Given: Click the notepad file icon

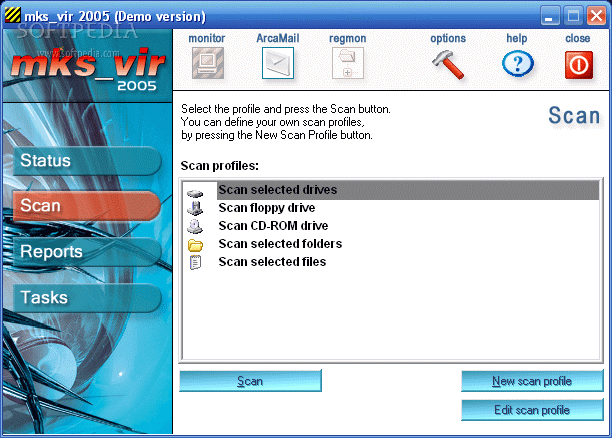Looking at the screenshot, I should click(x=195, y=262).
